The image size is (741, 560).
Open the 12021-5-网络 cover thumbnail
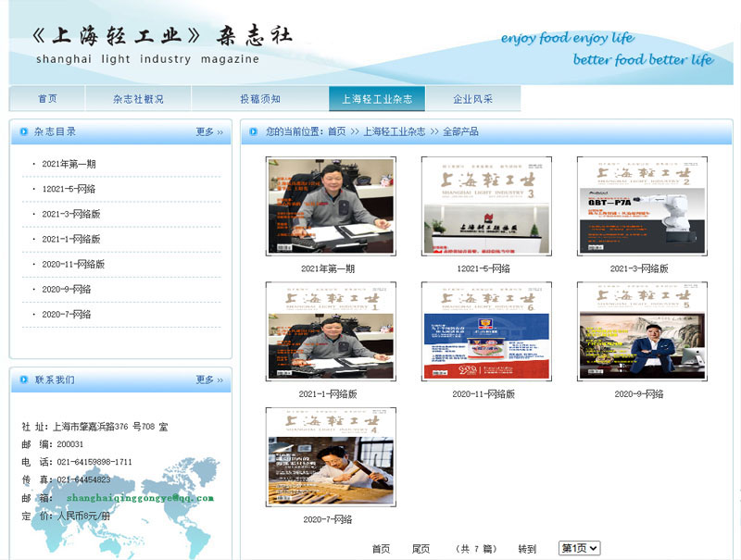pos(486,206)
